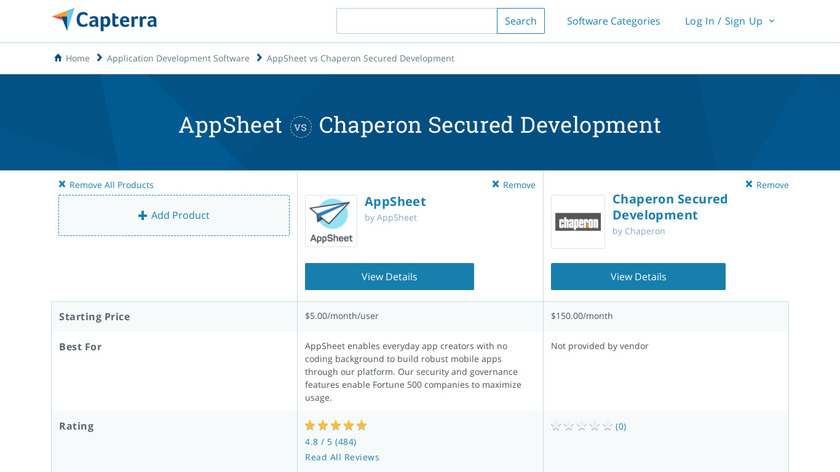
Task: Click the (0) reviews count for Chaperon
Action: pos(620,426)
